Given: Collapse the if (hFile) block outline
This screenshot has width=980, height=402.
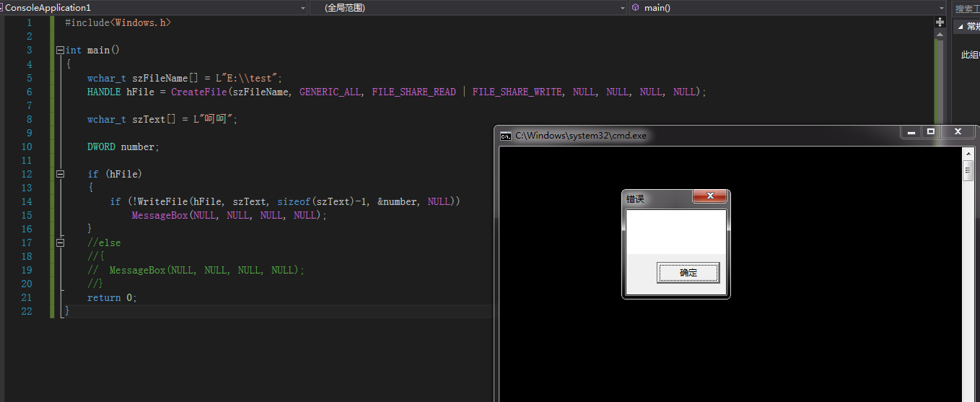Looking at the screenshot, I should tap(60, 175).
